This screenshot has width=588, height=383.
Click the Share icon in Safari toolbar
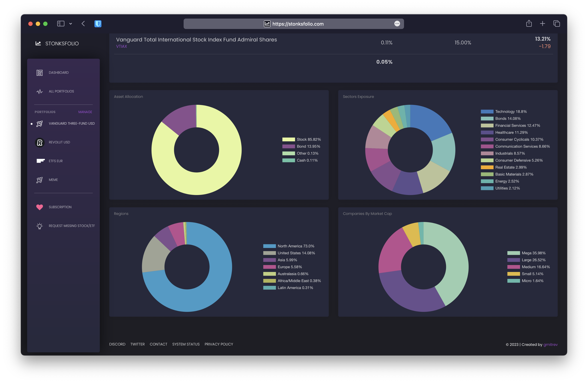529,23
